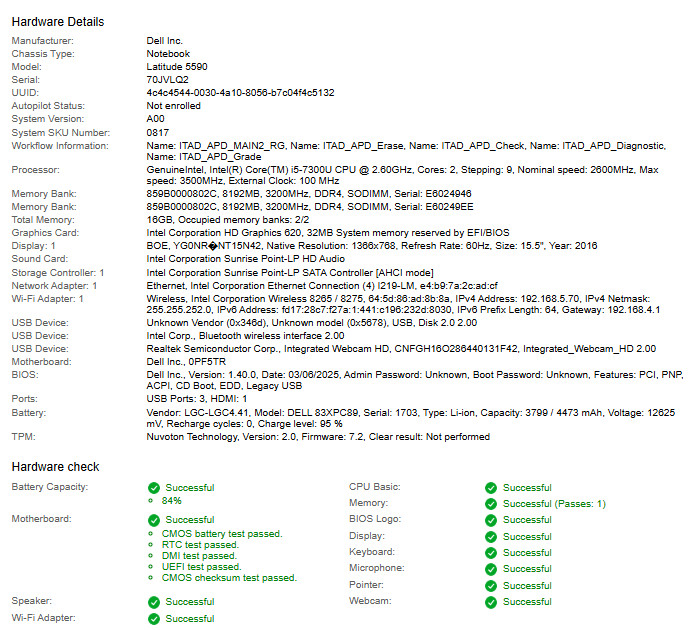
Task: Click the Pointer test success check icon
Action: (x=491, y=586)
